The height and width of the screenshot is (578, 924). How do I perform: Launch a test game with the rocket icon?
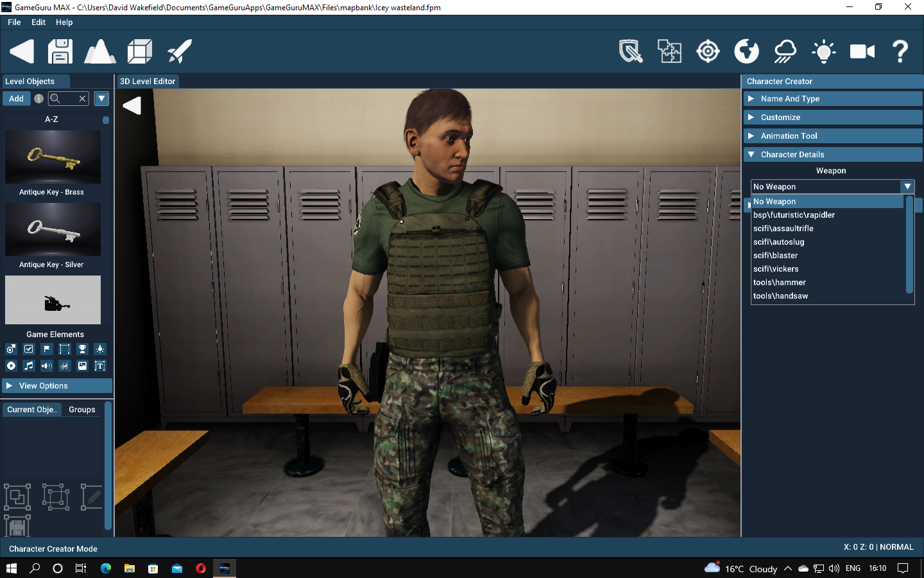pos(179,51)
